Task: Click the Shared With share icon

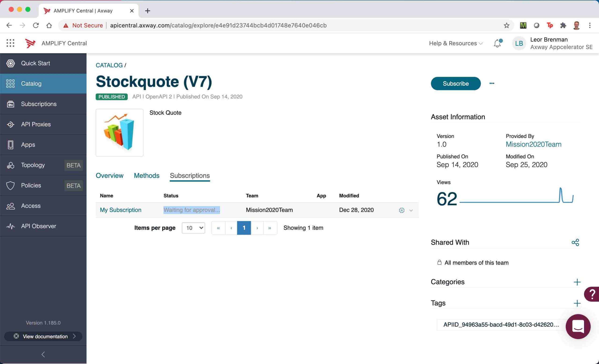Action: coord(575,242)
